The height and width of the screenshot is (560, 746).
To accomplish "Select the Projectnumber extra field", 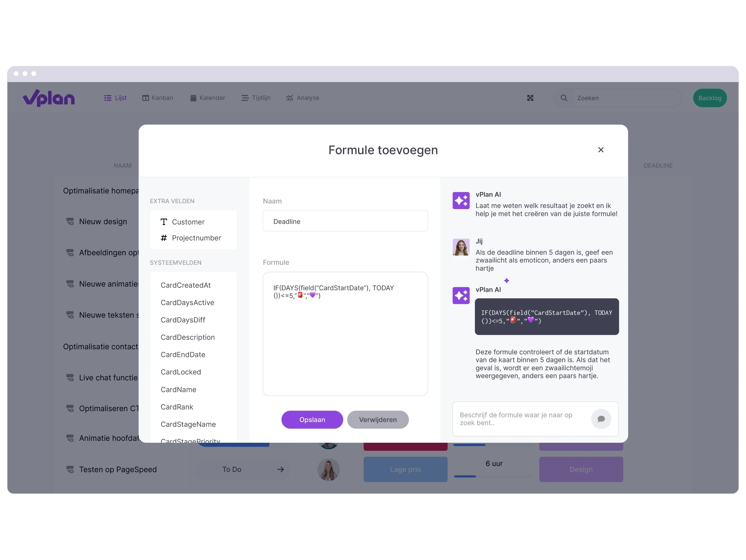I will pos(196,238).
